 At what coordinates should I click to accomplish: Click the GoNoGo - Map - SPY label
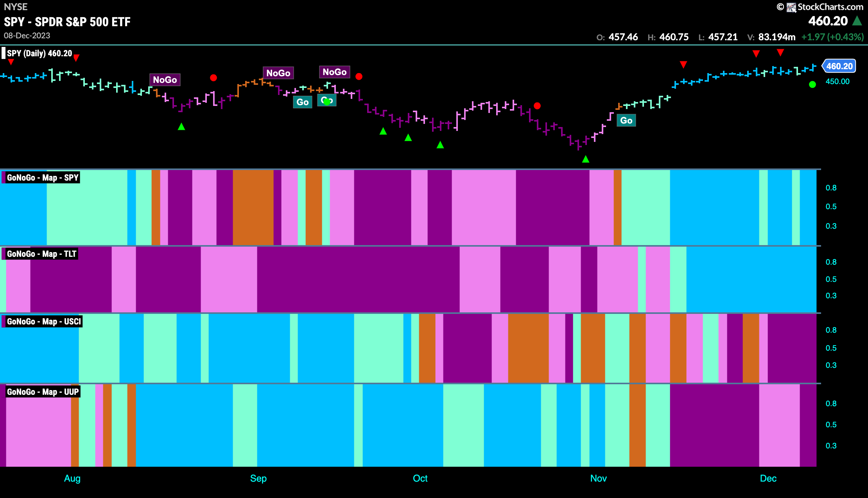point(43,177)
